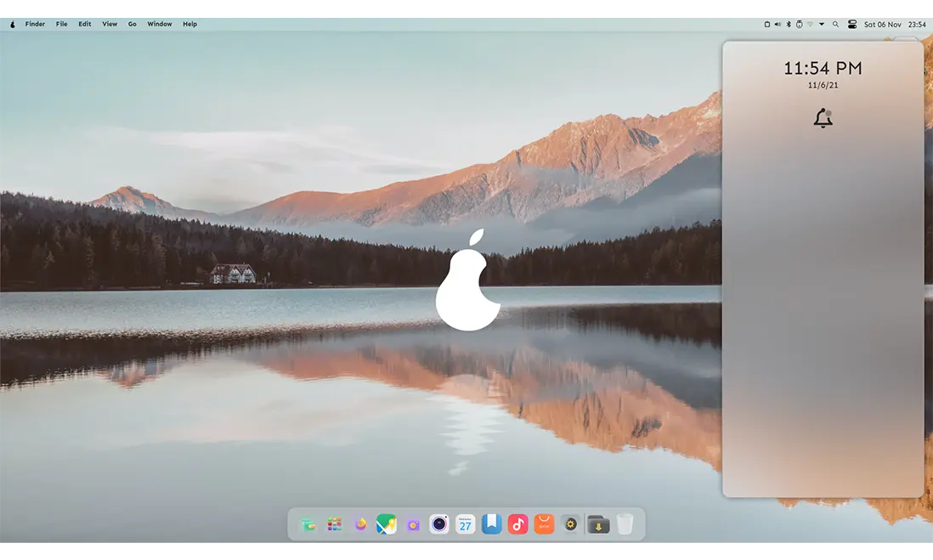This screenshot has width=933, height=560.
Task: Open the Go menu in the menu bar
Action: pyautogui.click(x=132, y=24)
